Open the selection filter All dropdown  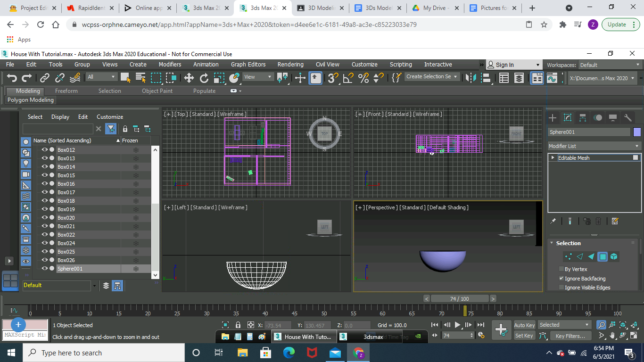point(101,77)
